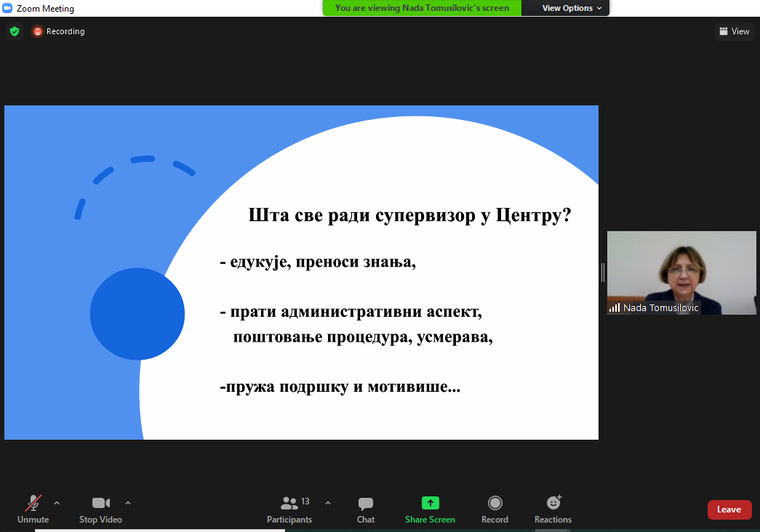This screenshot has height=532, width=760.
Task: Select Nada Tomusilovic's video thumbnail
Action: click(x=681, y=273)
